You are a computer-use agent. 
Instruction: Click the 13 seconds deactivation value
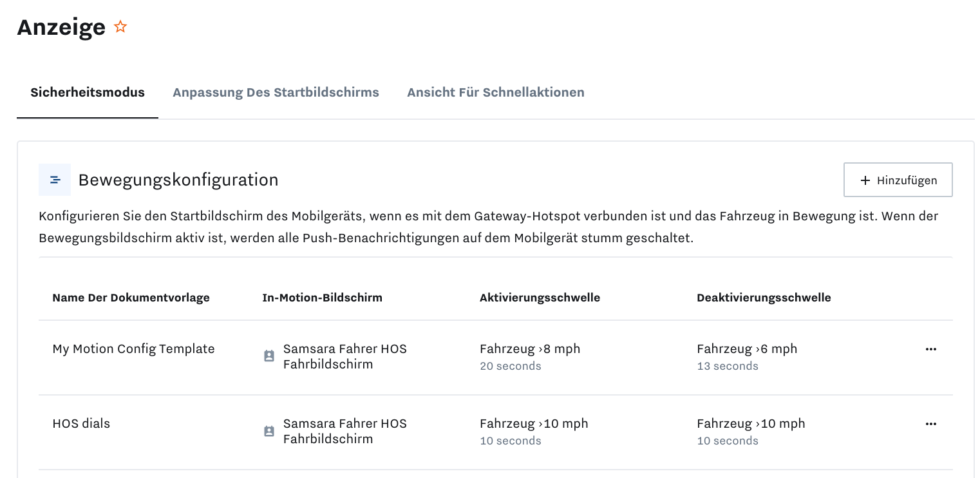[728, 365]
